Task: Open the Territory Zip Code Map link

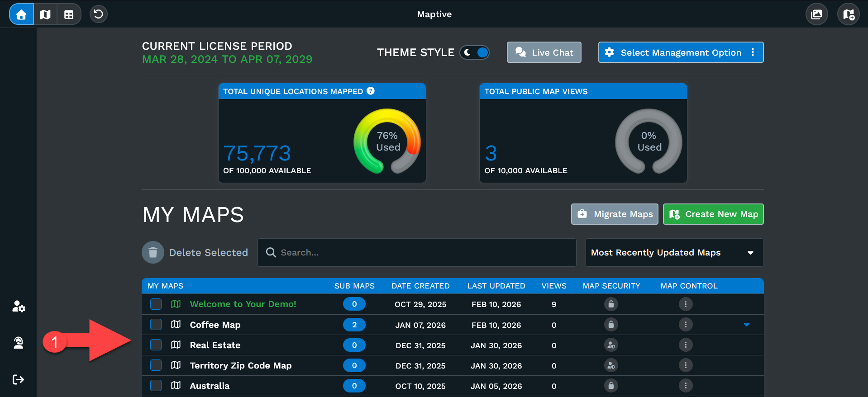Action: tap(241, 365)
